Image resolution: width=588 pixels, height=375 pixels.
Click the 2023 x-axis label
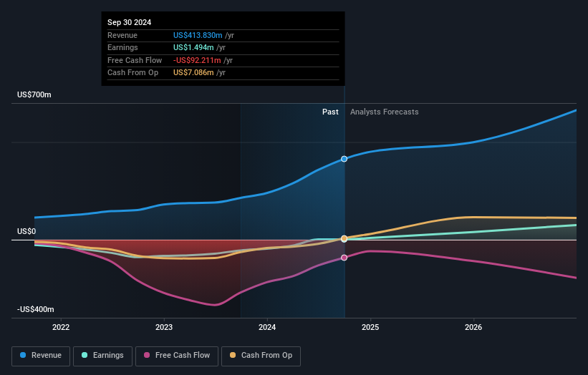coord(164,328)
